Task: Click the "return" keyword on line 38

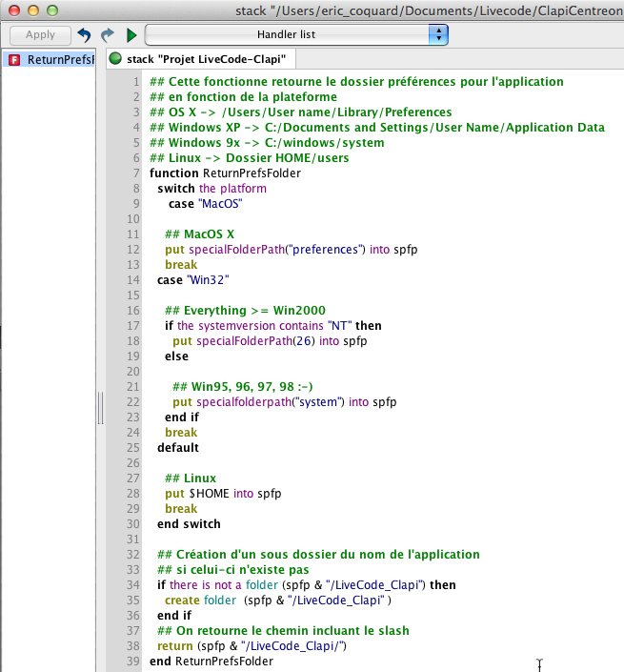Action: 174,646
